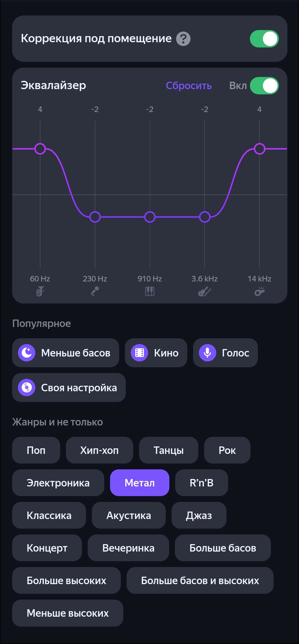The width and height of the screenshot is (299, 644).
Task: Click the violin icon under 3.6 kHz
Action: [x=204, y=291]
